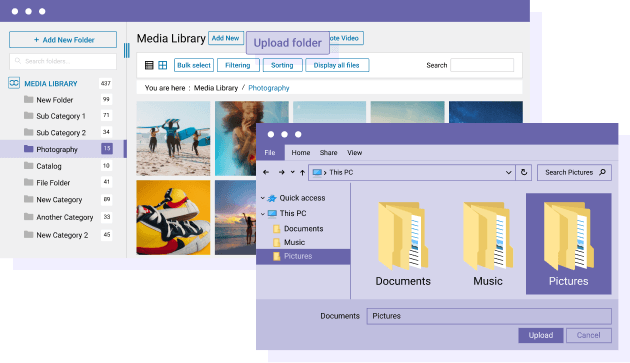Open the yellow sneaker thumbnail
Screen dimensions: 630x363
(x=173, y=217)
